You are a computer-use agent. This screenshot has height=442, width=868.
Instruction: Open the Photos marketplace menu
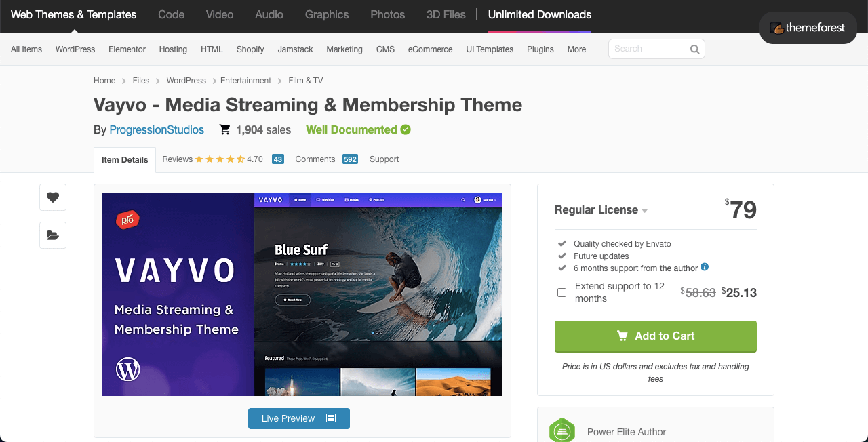tap(388, 14)
